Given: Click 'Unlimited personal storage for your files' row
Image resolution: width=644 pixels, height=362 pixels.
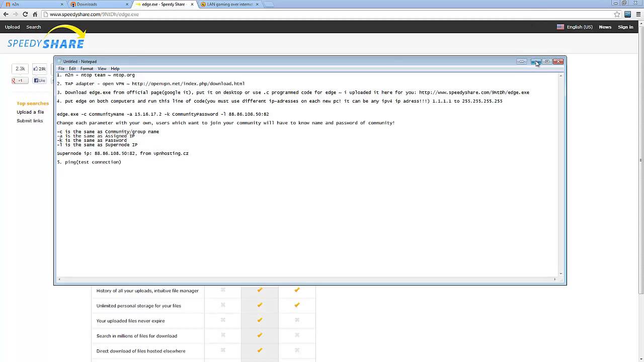Looking at the screenshot, I should [203, 306].
